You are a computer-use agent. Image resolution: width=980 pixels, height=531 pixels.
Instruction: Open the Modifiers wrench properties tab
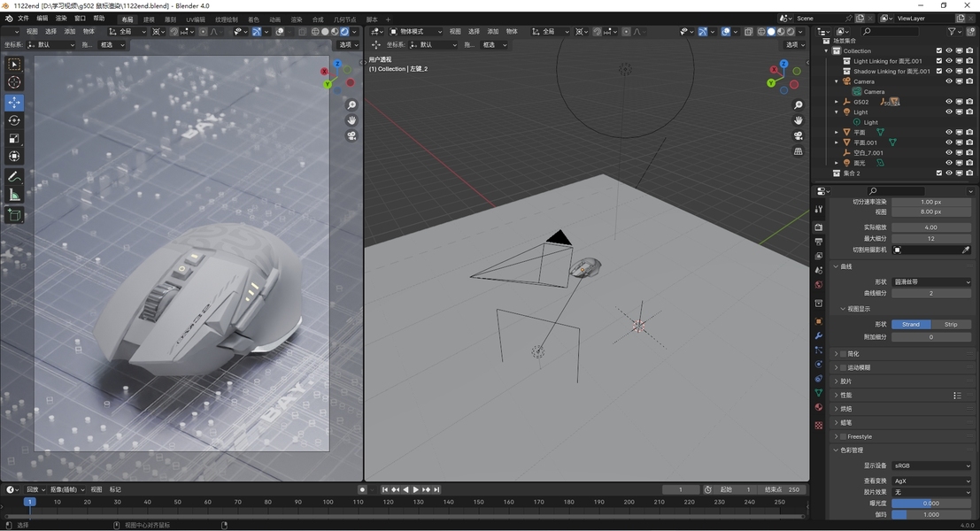[x=819, y=335]
